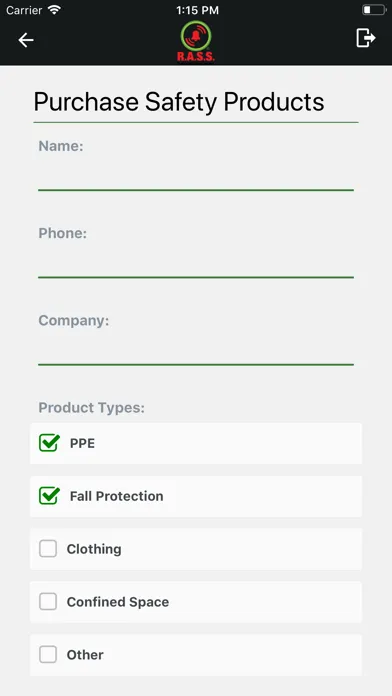Uncheck the Fall Protection checkbox
Image resolution: width=392 pixels, height=696 pixels.
point(49,496)
